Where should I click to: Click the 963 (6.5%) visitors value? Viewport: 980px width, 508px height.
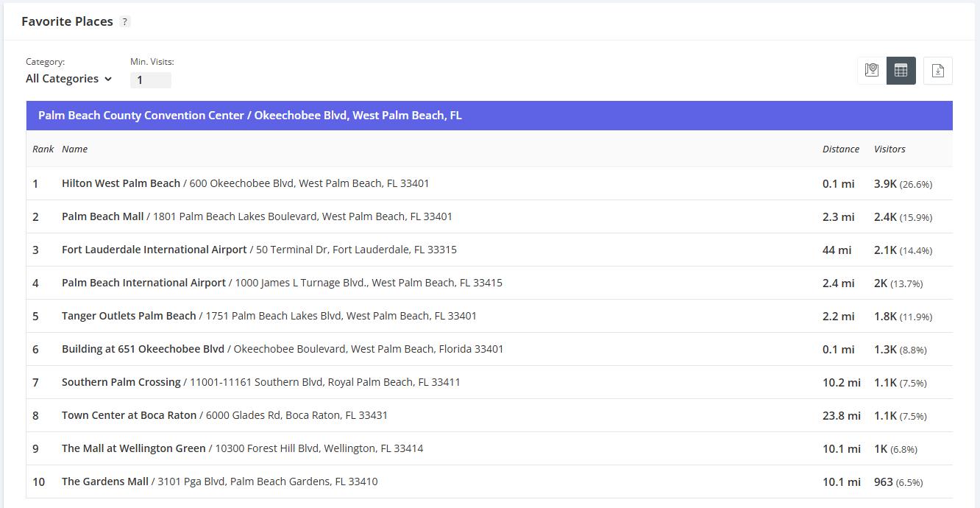tap(898, 481)
